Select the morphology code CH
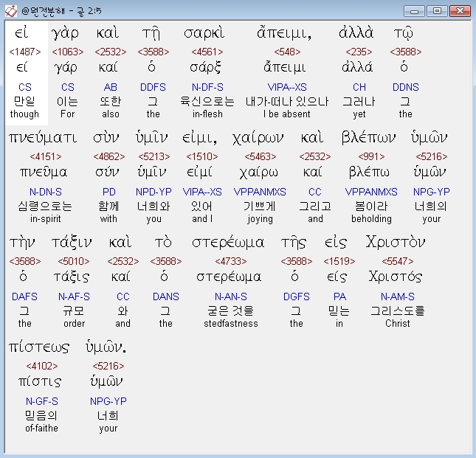Viewport: 476px width, 458px height. [359, 87]
